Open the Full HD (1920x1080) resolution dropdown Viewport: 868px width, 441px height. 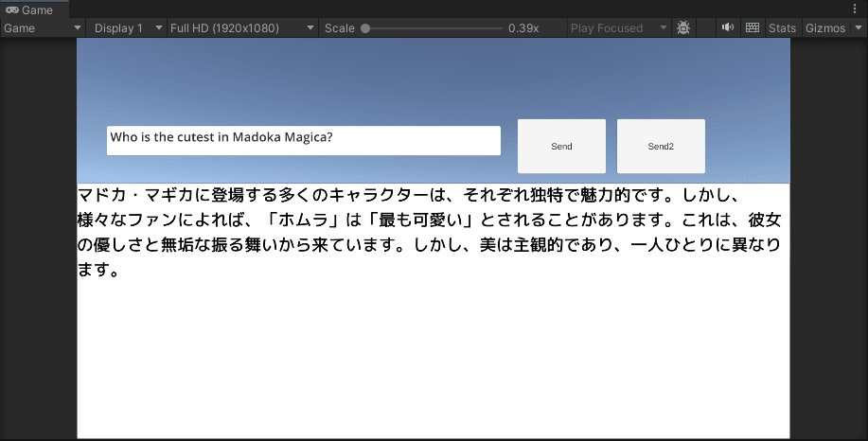coord(242,28)
